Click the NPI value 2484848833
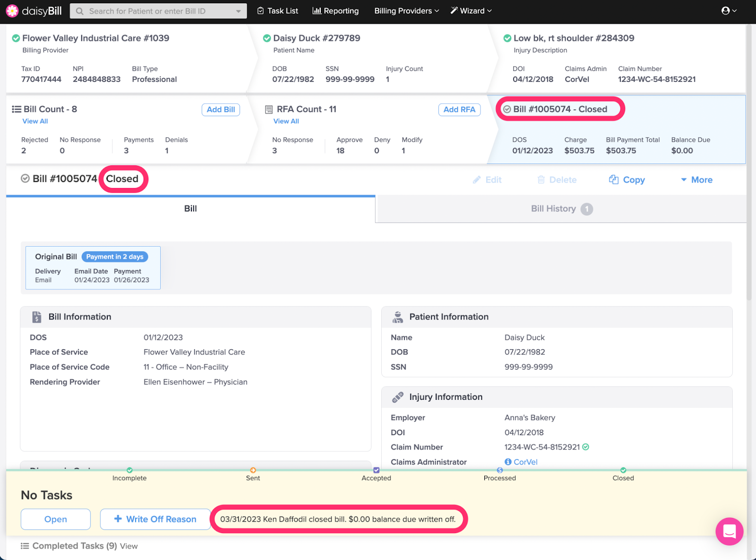 click(96, 79)
